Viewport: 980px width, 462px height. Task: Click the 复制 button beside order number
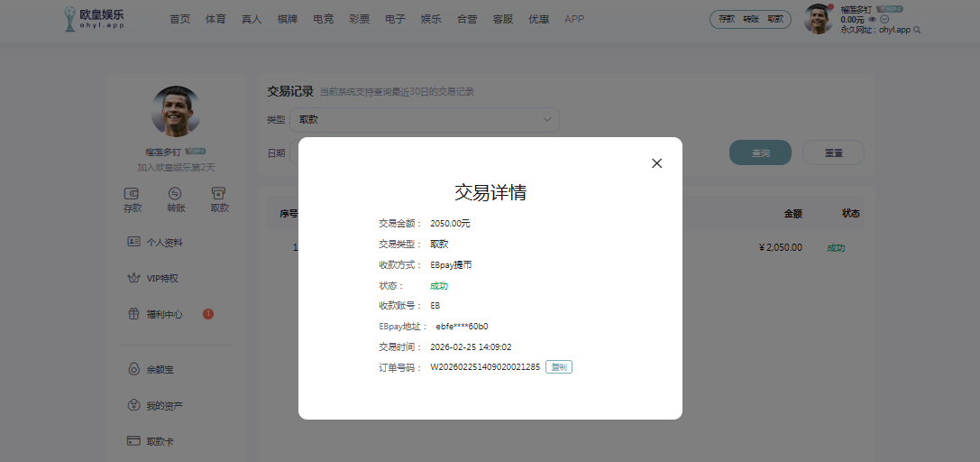(x=558, y=367)
